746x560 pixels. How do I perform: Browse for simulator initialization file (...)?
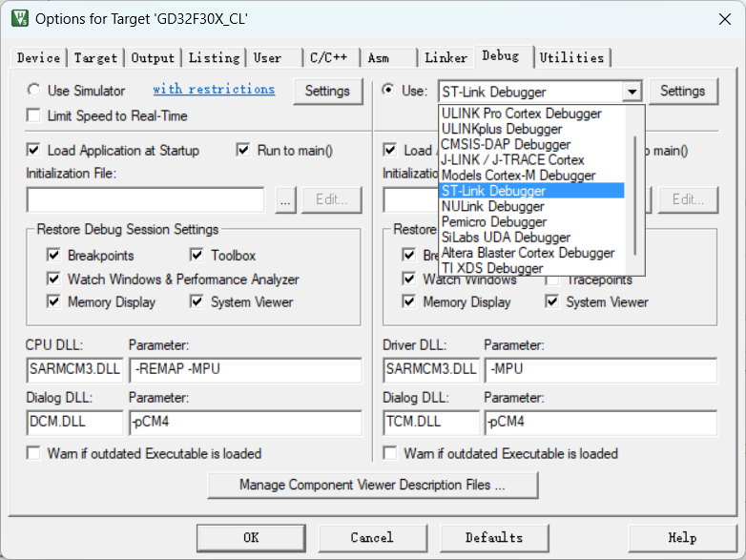(285, 199)
